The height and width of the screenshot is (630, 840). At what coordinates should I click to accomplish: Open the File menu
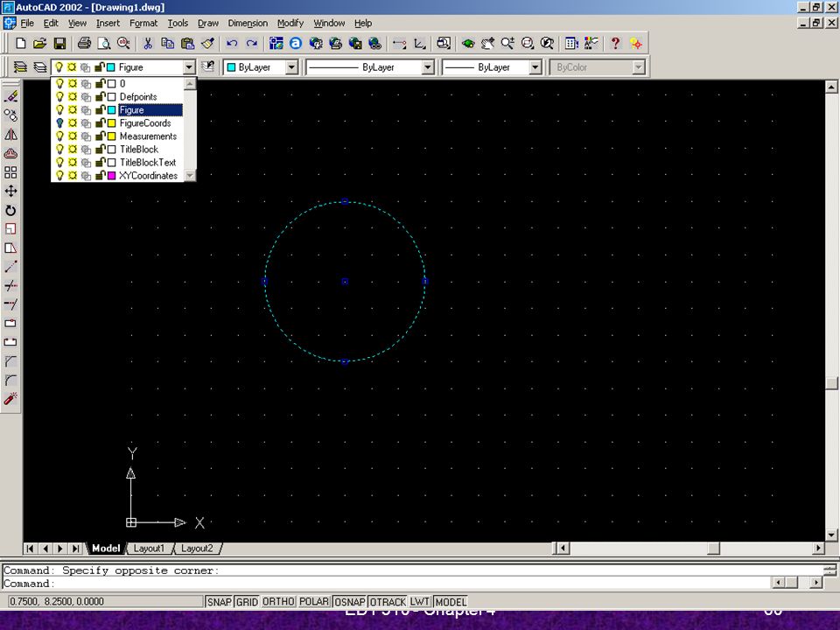[27, 23]
